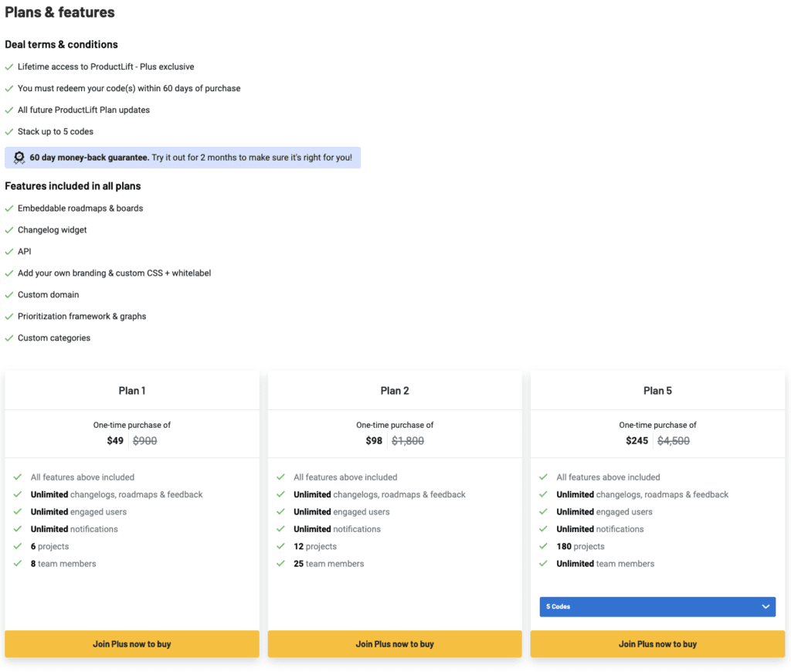Click Join Plus now to buy for Plan 2
This screenshot has width=791, height=672.
(395, 643)
